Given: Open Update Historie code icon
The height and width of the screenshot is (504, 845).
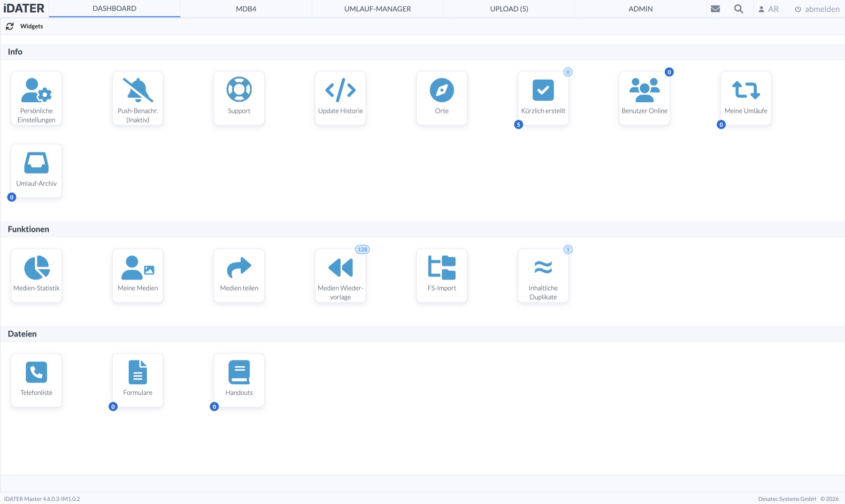Looking at the screenshot, I should click(340, 90).
